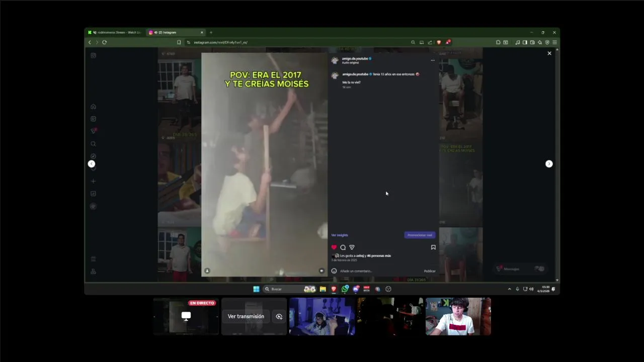This screenshot has width=644, height=362.
Task: Open the three-dot options on the post
Action: point(433,60)
